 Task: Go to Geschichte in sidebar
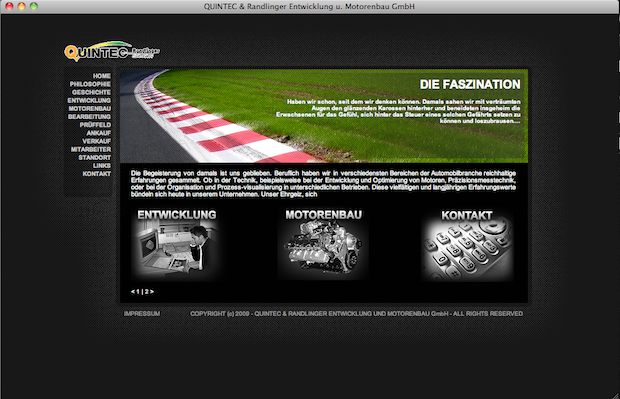(x=91, y=92)
